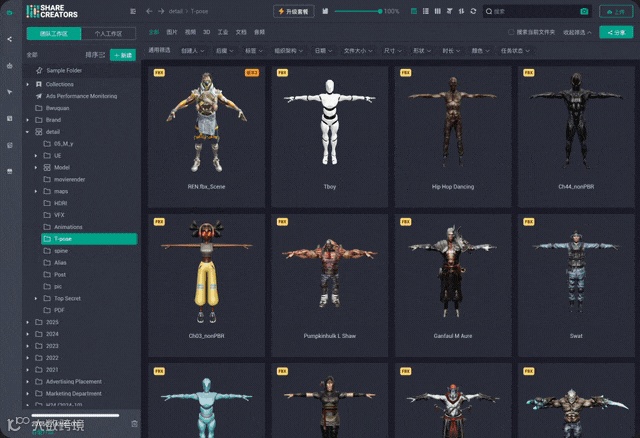The height and width of the screenshot is (438, 640).
Task: Click the Share Creators logo
Action: point(52,11)
